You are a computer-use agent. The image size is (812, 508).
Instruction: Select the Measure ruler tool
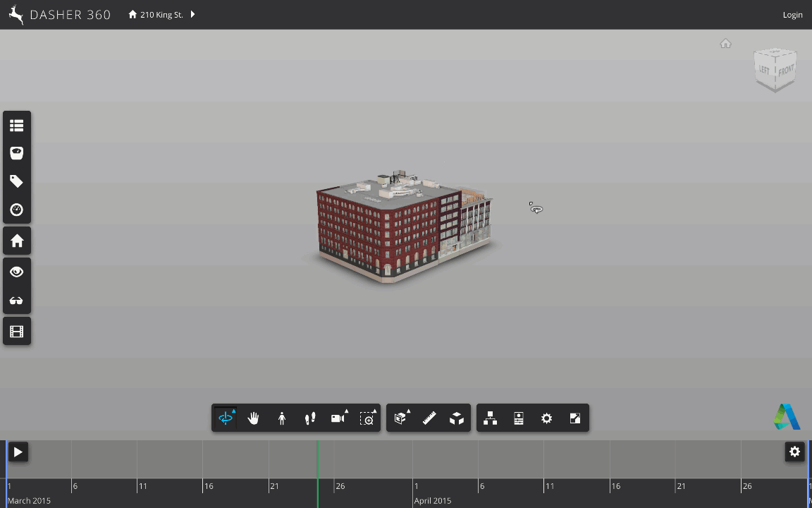tap(429, 418)
